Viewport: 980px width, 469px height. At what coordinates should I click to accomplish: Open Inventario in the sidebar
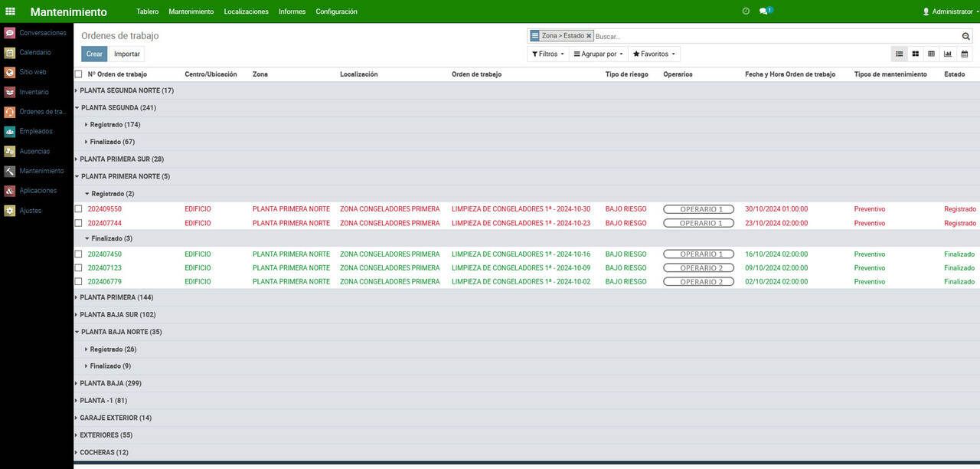tap(34, 92)
